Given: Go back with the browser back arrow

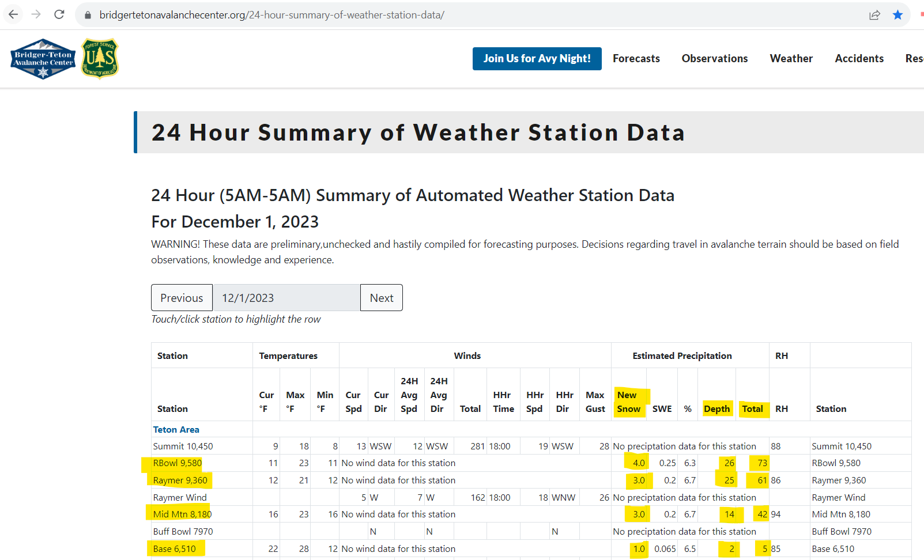Looking at the screenshot, I should point(13,14).
